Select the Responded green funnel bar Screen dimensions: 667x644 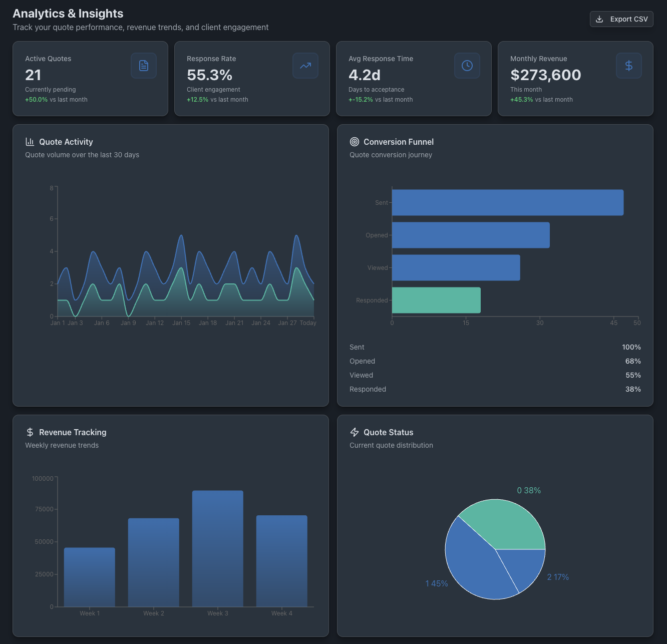coord(436,300)
